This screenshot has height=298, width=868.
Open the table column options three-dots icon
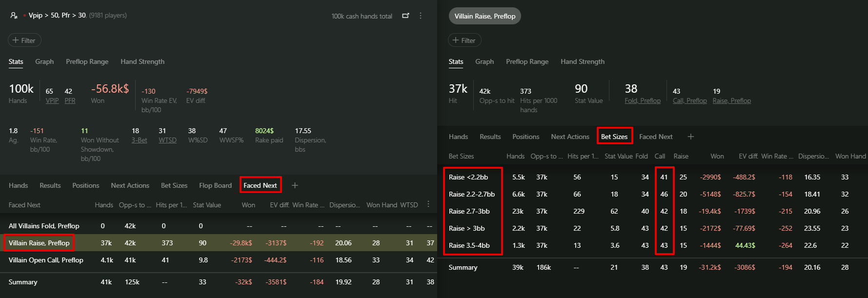pyautogui.click(x=428, y=204)
